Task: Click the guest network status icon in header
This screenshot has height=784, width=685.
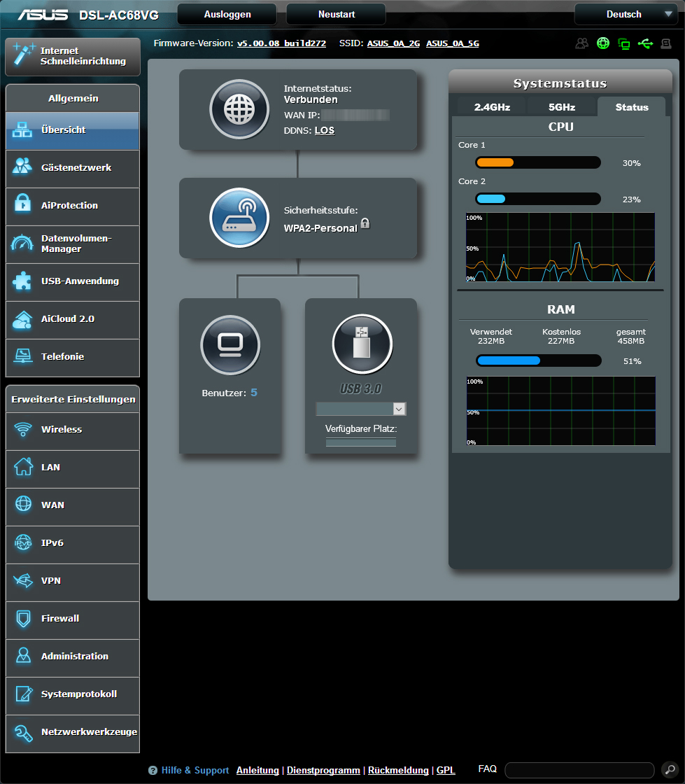Action: tap(581, 43)
